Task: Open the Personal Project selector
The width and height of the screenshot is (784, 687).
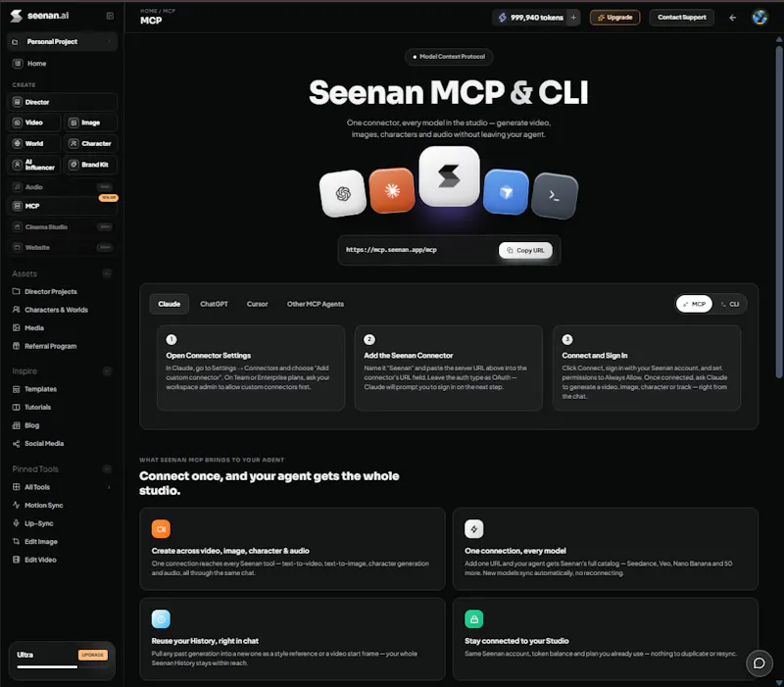Action: coord(63,41)
